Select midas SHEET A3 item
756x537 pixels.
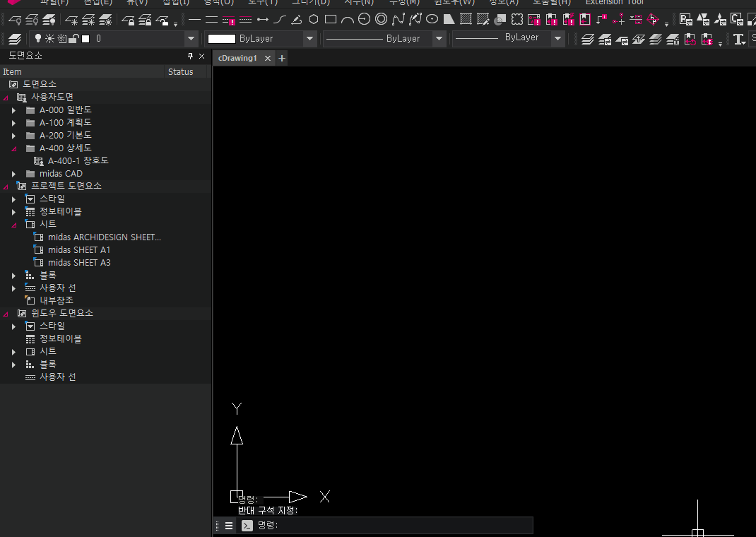[x=79, y=263]
